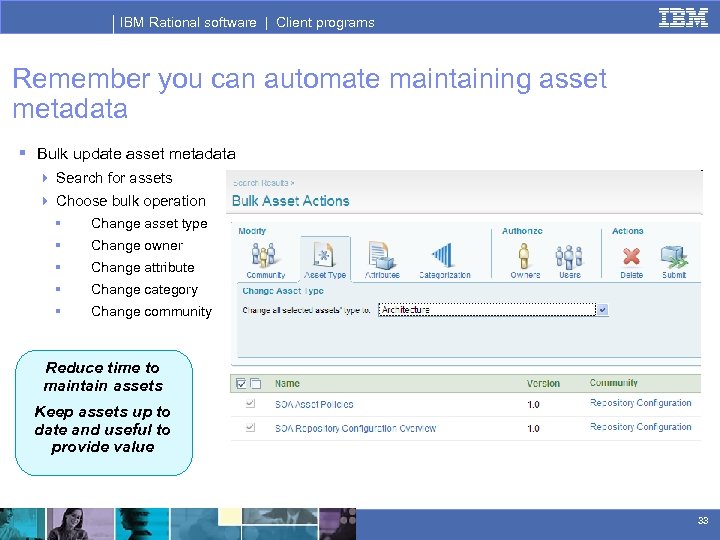
Task: Click 'Client programs' header text
Action: tap(325, 22)
